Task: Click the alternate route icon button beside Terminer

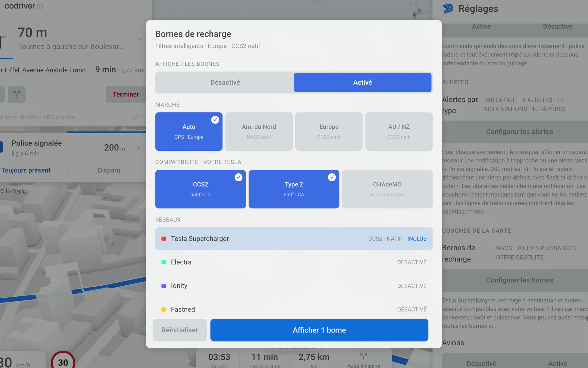Action: pos(17,94)
